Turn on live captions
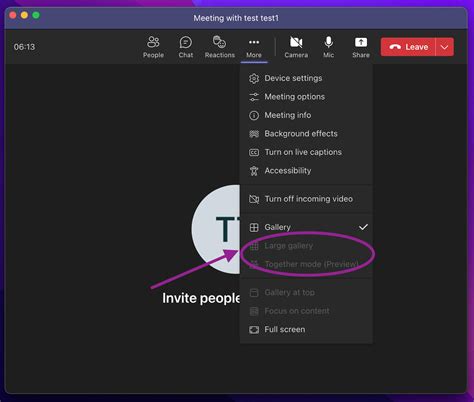The height and width of the screenshot is (402, 474). pos(306,152)
